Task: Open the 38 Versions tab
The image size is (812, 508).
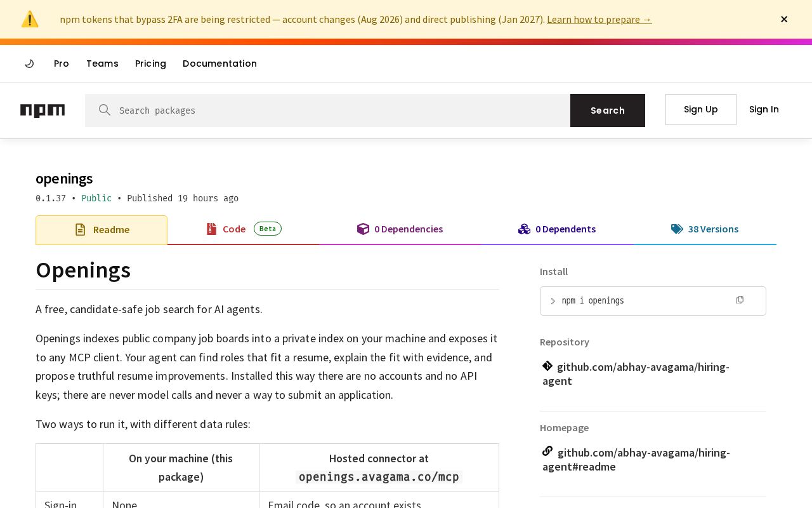Action: (705, 229)
